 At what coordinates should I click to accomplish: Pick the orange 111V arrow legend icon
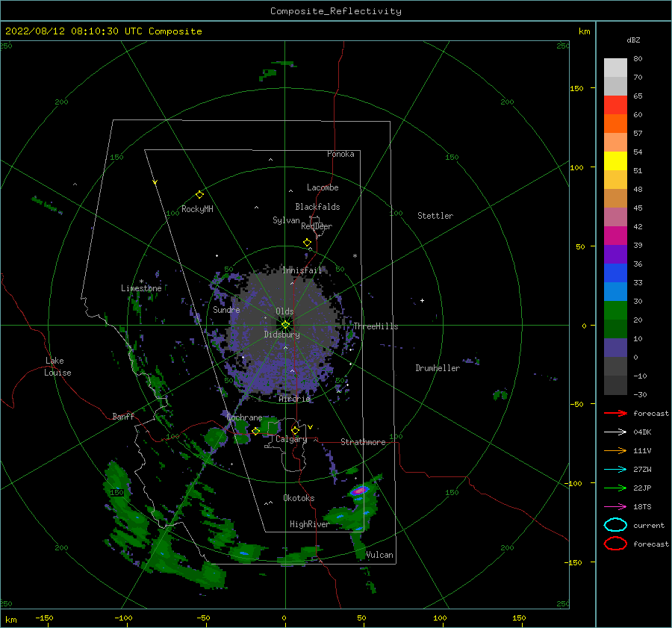click(615, 450)
